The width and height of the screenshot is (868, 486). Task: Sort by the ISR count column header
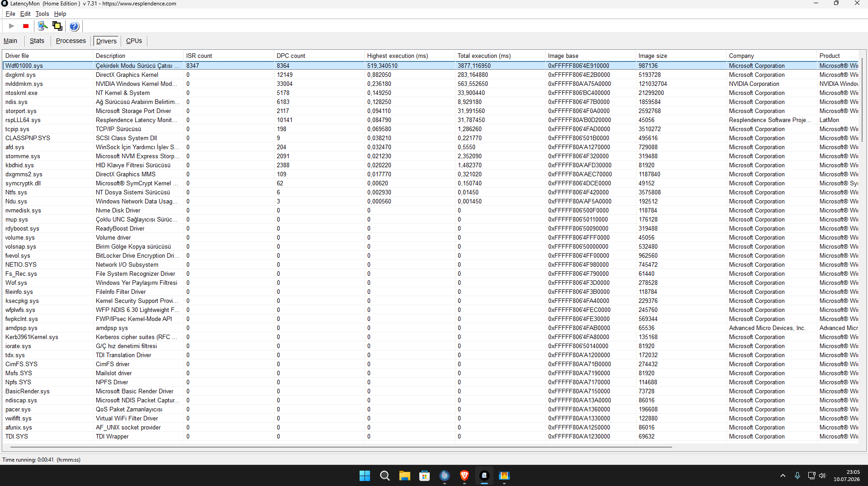click(228, 56)
